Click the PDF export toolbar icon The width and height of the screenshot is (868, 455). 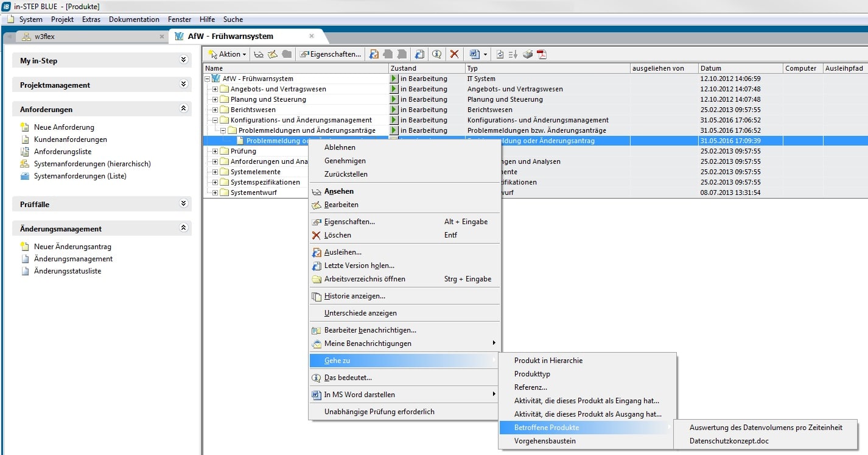(541, 54)
